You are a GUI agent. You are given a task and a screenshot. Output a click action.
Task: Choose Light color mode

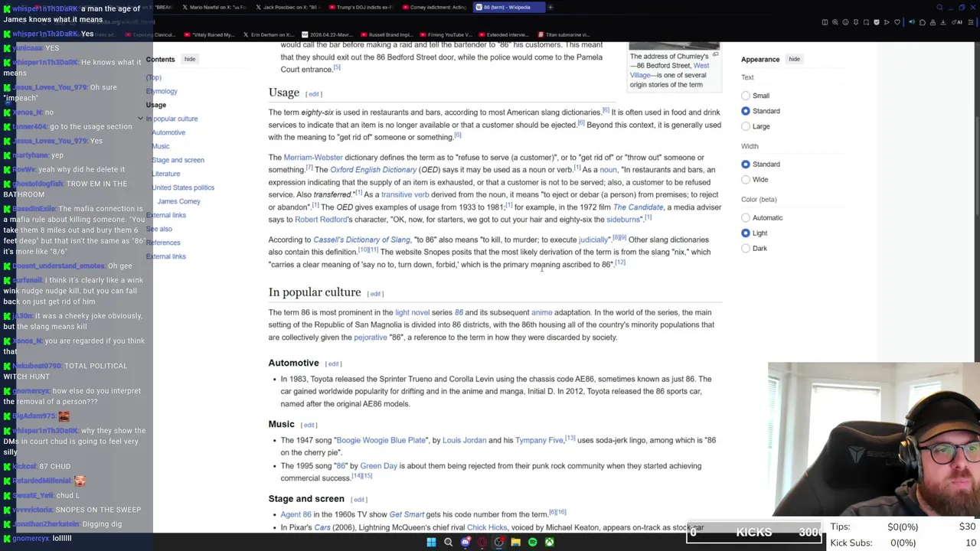pyautogui.click(x=746, y=233)
